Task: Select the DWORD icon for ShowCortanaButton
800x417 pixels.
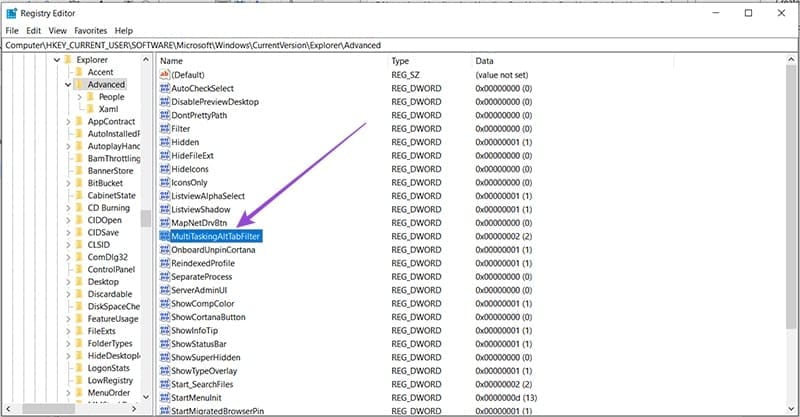Action: (x=164, y=317)
